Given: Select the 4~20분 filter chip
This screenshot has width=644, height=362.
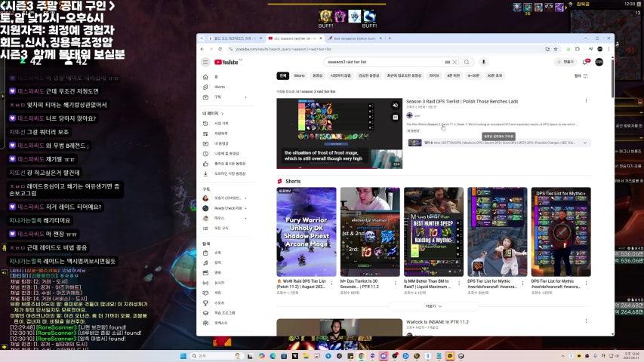Looking at the screenshot, I should coord(473,75).
